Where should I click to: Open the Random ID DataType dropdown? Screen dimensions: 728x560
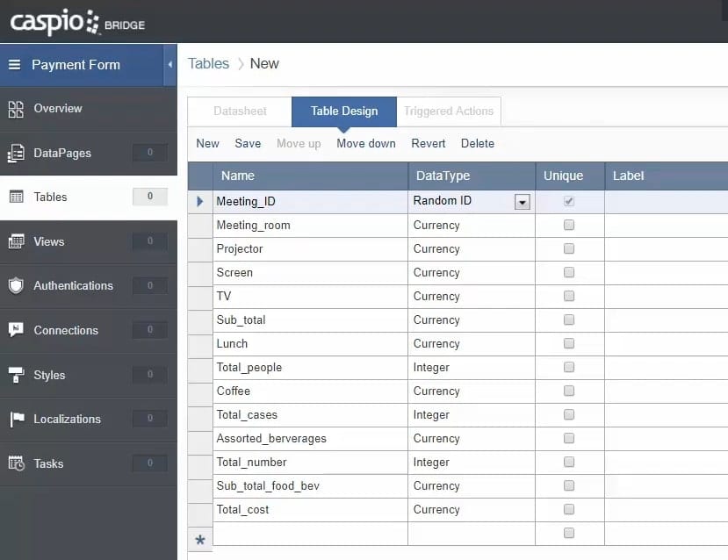point(522,202)
